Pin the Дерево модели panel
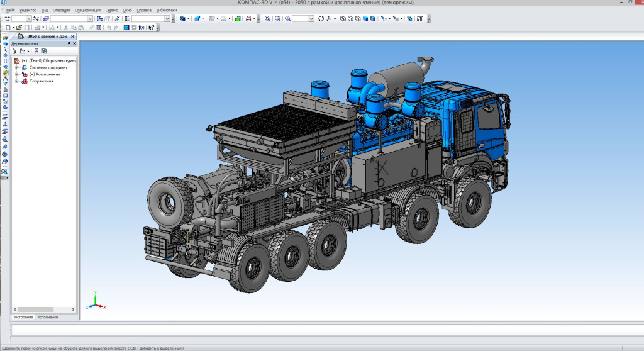Image resolution: width=644 pixels, height=351 pixels. coord(69,43)
